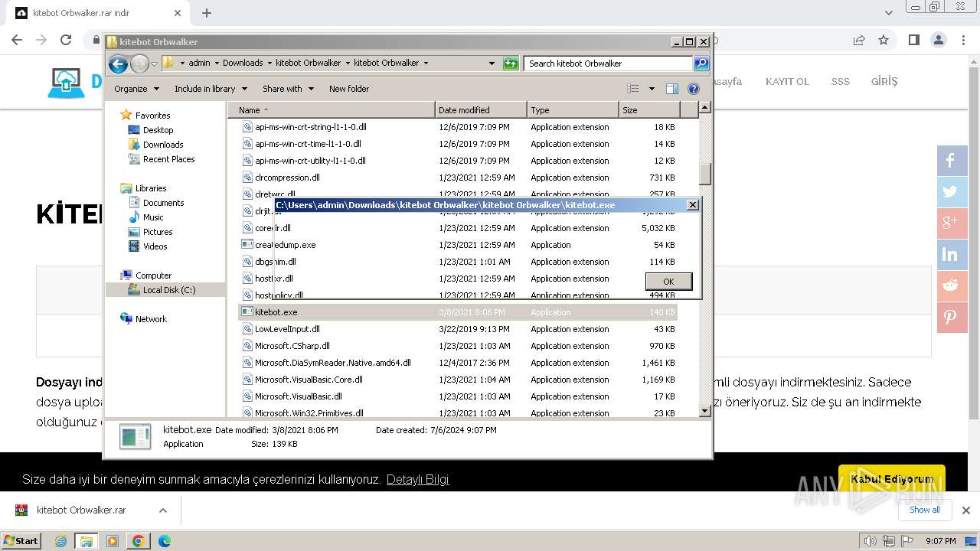This screenshot has width=980, height=551.
Task: Open the view options dropdown arrow
Action: click(x=652, y=89)
